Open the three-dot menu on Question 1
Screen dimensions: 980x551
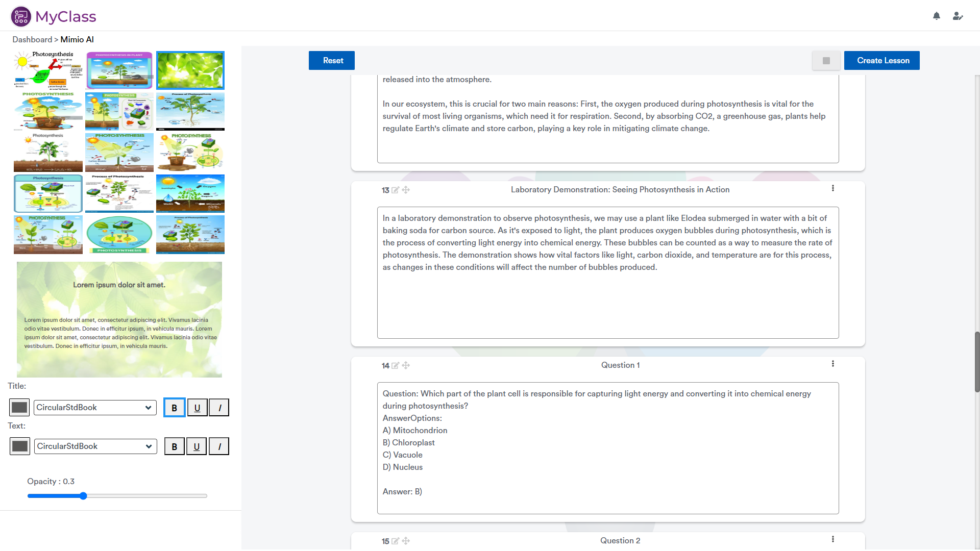pyautogui.click(x=833, y=363)
